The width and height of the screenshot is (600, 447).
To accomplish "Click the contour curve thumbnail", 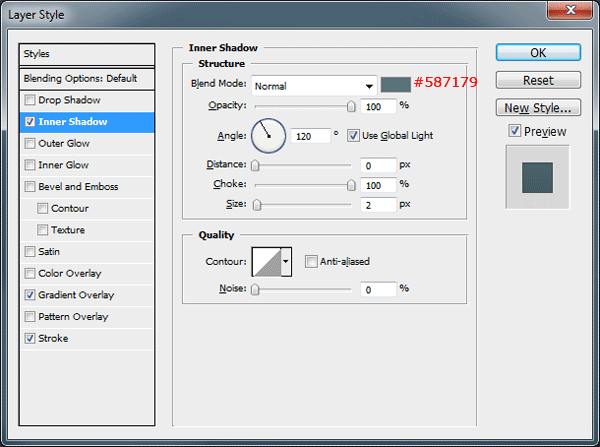I will point(267,262).
